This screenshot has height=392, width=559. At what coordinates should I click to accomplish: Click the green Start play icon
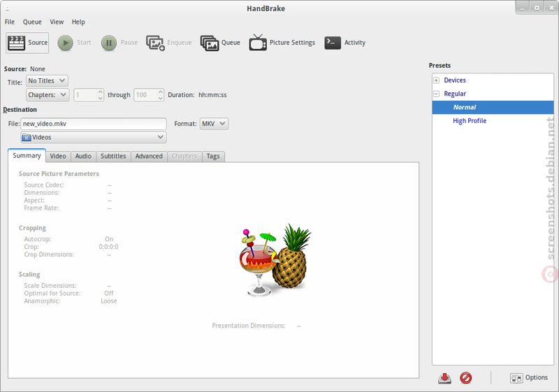(65, 43)
